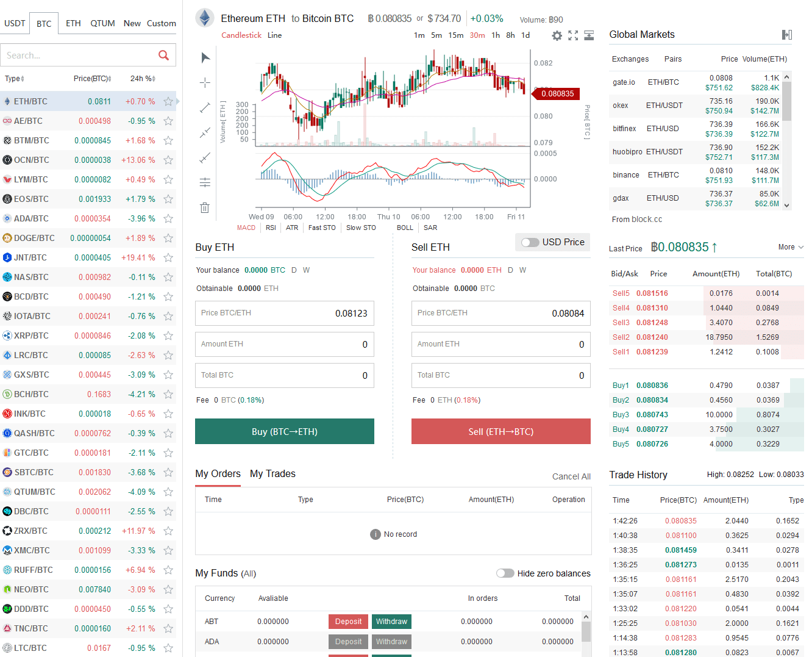This screenshot has height=657, width=812.
Task: Click the Buy (BTC→ETH) button
Action: (x=285, y=431)
